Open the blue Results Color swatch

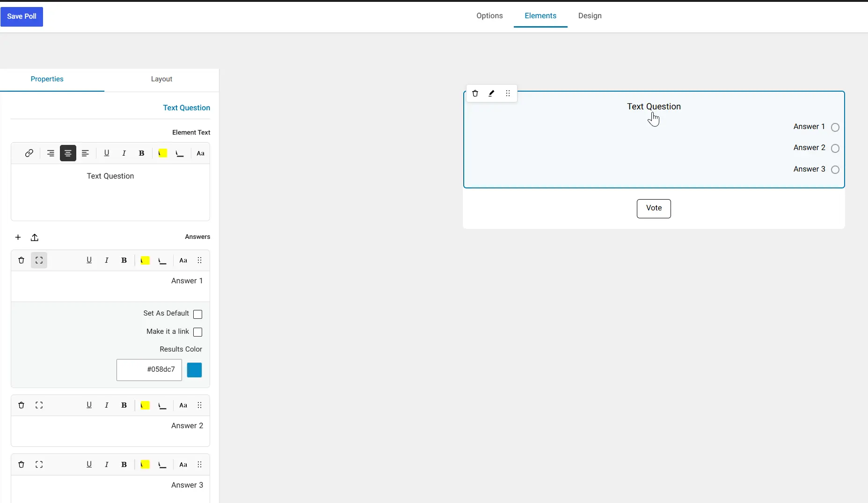pyautogui.click(x=195, y=370)
